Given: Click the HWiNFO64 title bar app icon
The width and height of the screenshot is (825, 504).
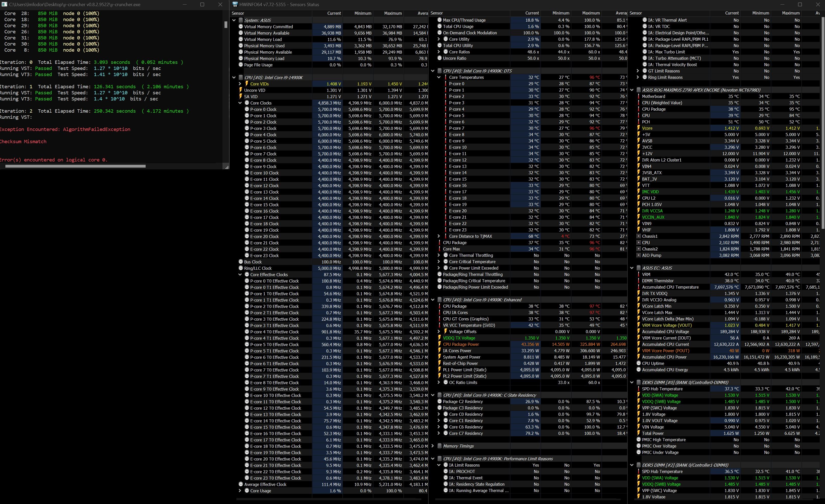Looking at the screenshot, I should (235, 4).
